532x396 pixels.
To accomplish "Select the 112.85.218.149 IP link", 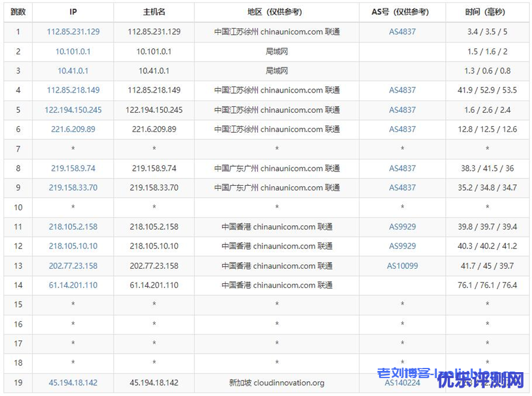I will click(x=73, y=91).
